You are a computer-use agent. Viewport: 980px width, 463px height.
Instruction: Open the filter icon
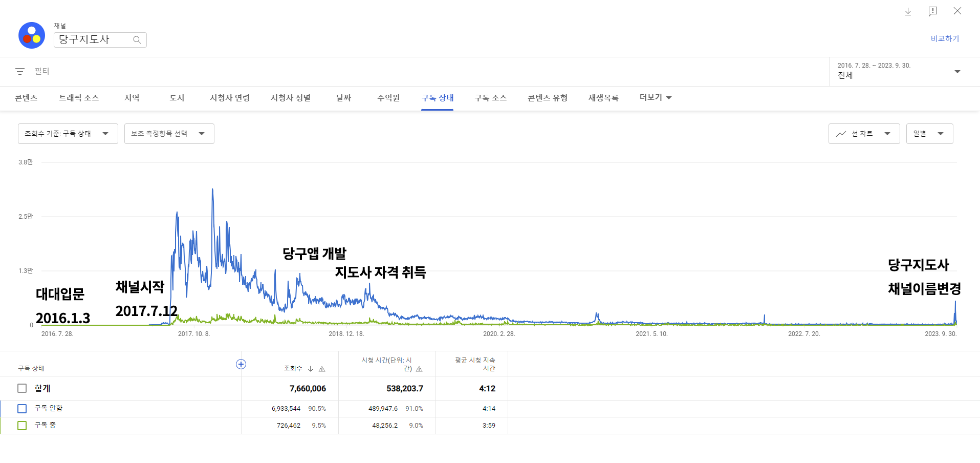(20, 71)
